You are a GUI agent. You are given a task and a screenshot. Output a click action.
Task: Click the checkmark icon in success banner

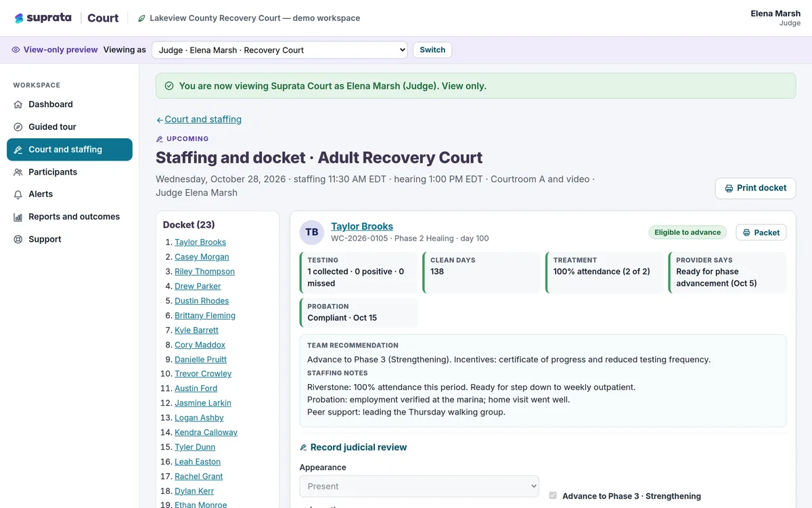pyautogui.click(x=169, y=86)
